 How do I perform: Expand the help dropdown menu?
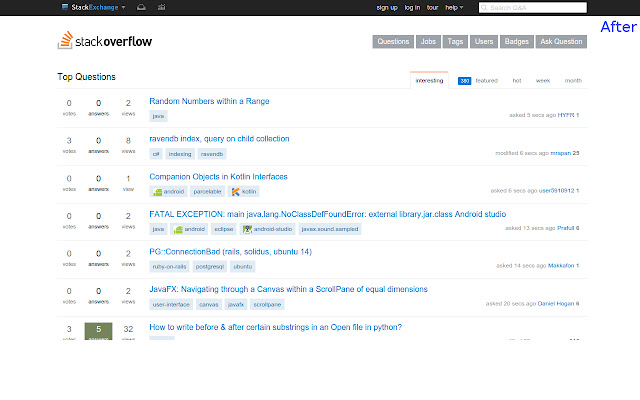pyautogui.click(x=454, y=7)
